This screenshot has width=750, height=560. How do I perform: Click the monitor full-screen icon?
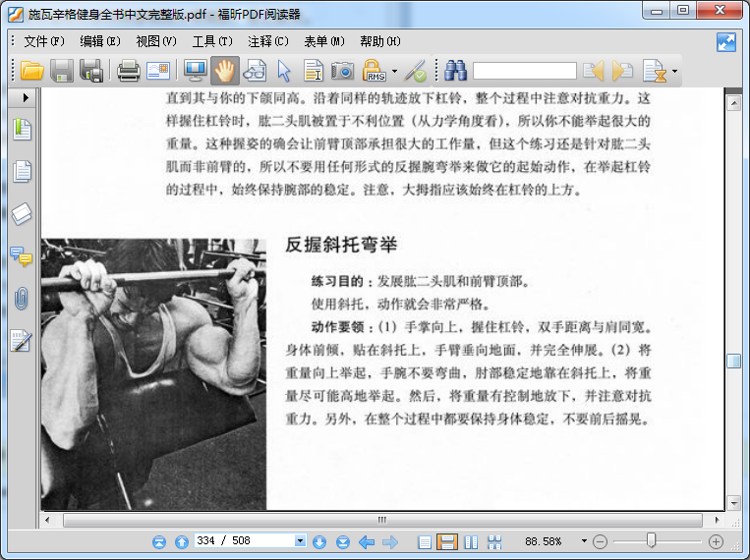point(196,71)
